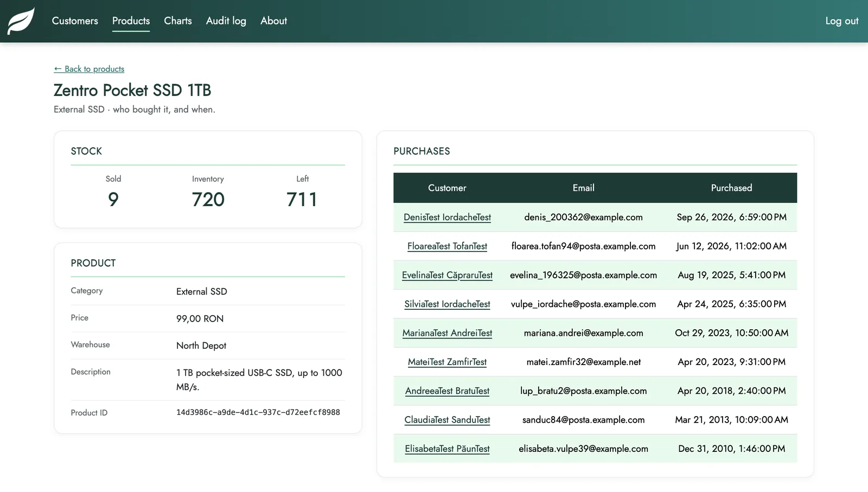Image resolution: width=868 pixels, height=492 pixels.
Task: Click the Dec 31, 2010 purchase date
Action: coord(731,449)
